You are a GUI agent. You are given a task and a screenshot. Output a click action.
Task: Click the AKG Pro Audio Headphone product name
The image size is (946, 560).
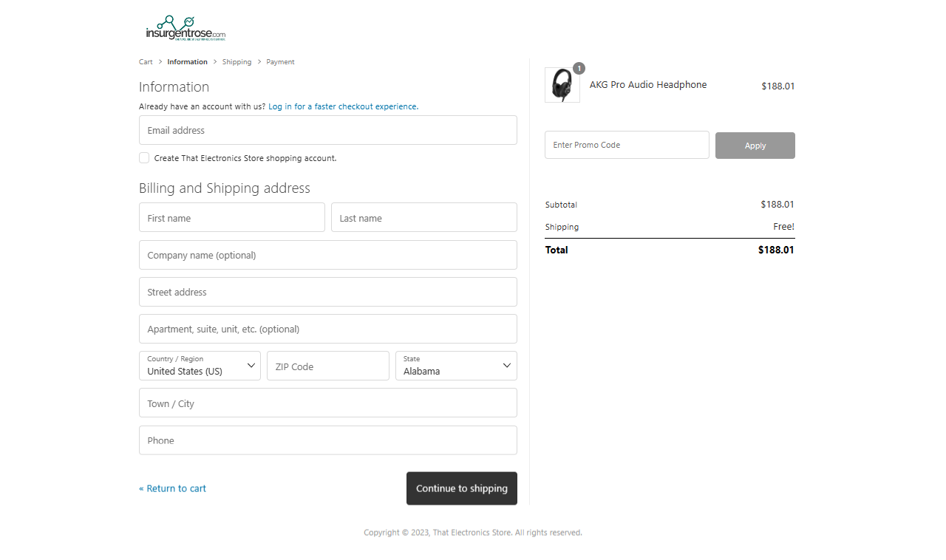click(x=648, y=85)
